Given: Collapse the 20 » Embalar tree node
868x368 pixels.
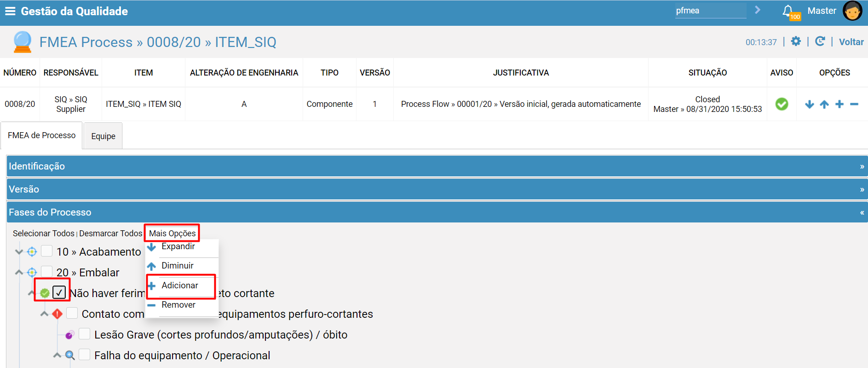Looking at the screenshot, I should click(x=19, y=273).
